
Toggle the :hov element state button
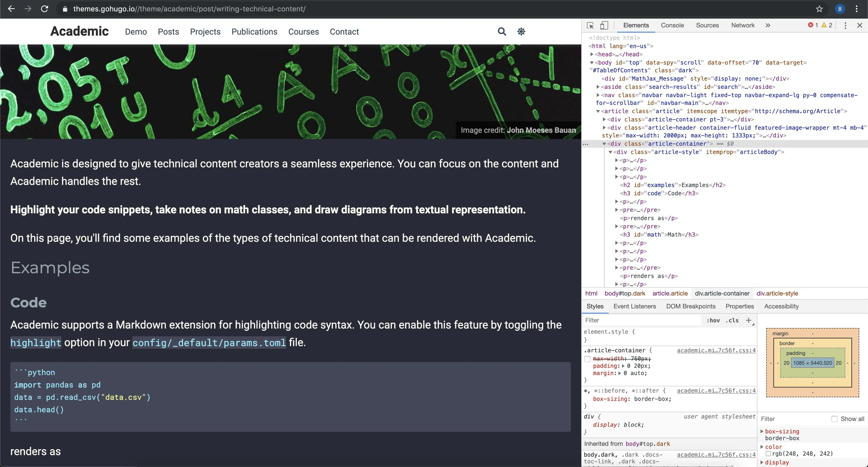pos(713,321)
